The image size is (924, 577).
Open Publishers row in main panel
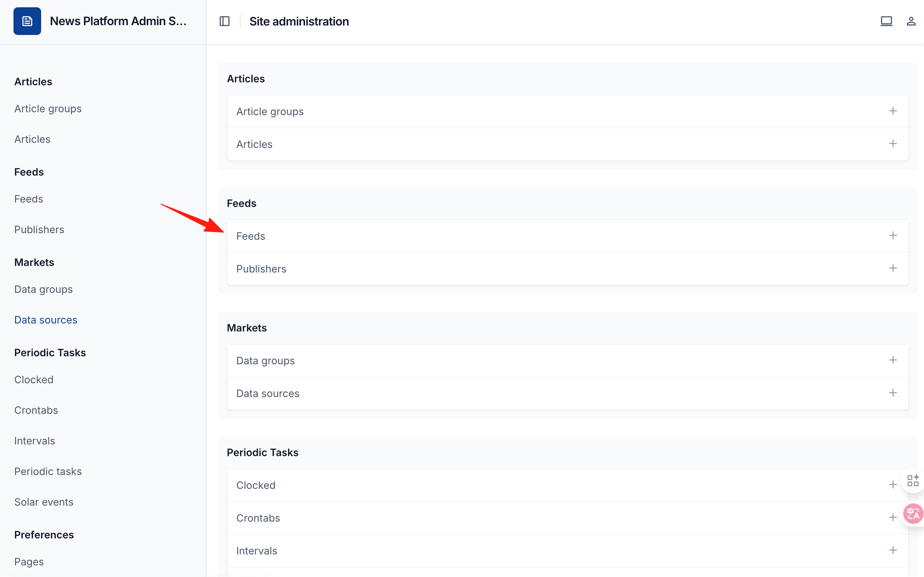pyautogui.click(x=568, y=269)
